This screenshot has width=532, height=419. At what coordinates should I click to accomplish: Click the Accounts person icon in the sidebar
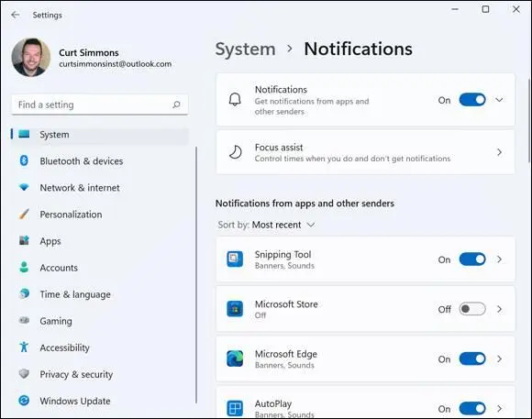point(24,268)
